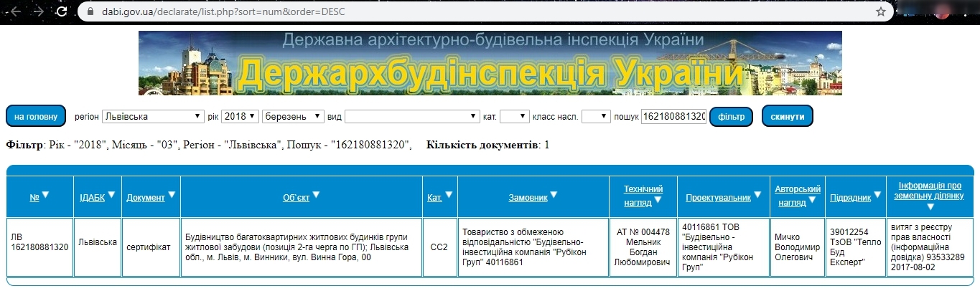This screenshot has width=980, height=291.
Task: Select the ТзОВ Тепло Буд Експерт cell
Action: click(x=854, y=247)
